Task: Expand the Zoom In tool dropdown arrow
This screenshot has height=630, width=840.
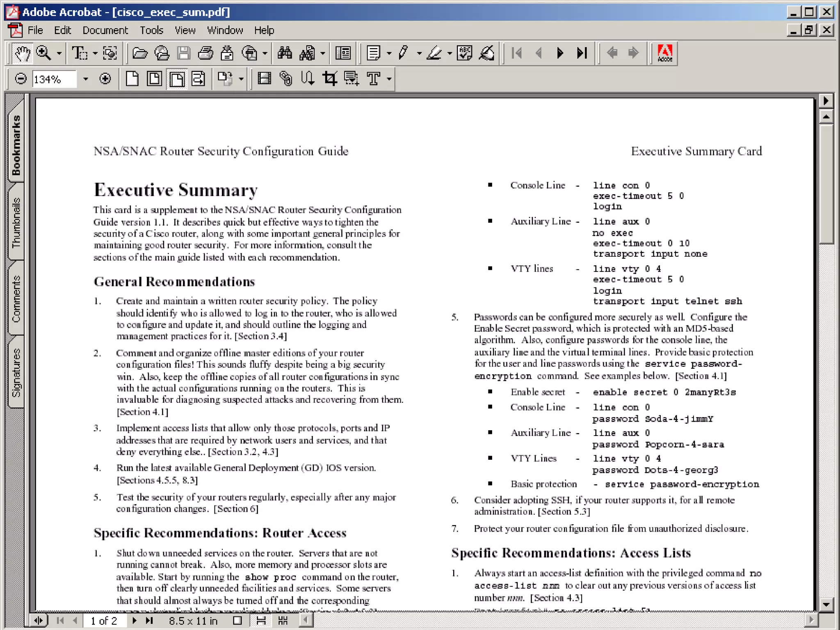Action: pyautogui.click(x=59, y=53)
